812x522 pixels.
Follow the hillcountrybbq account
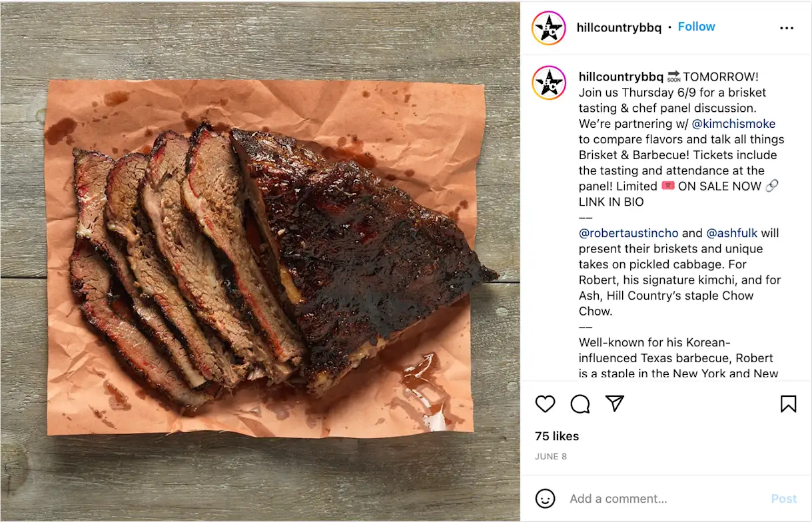pyautogui.click(x=696, y=27)
